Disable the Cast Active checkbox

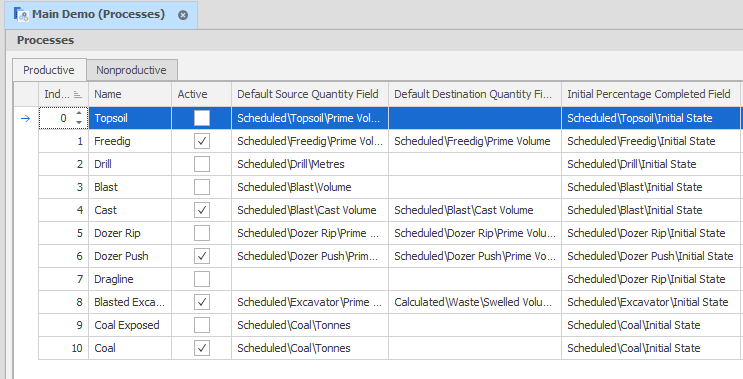(202, 210)
